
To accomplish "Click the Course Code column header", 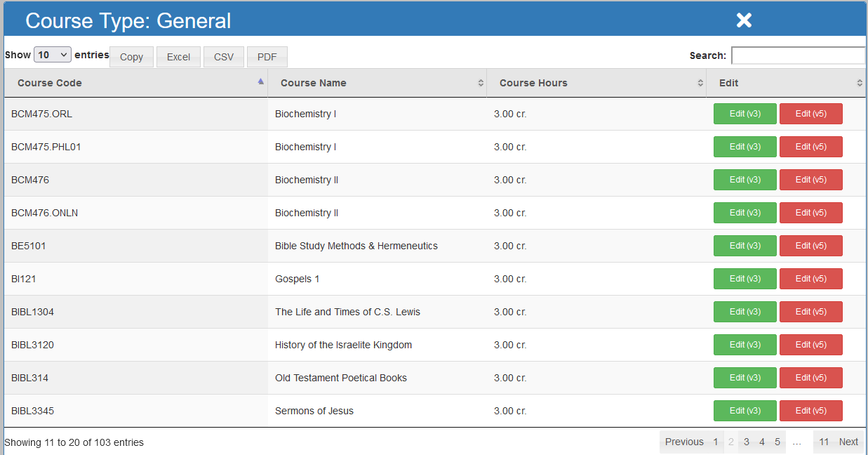I will click(136, 83).
